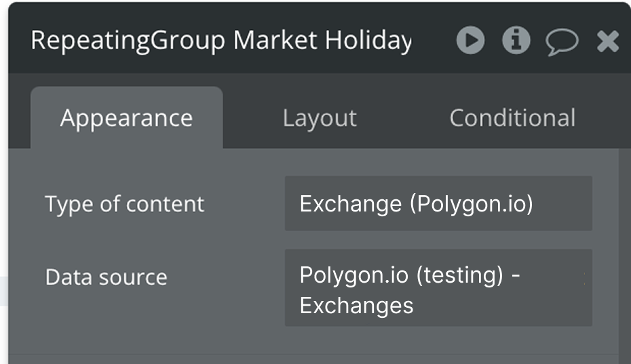The height and width of the screenshot is (364, 631).
Task: Click the blank area left of the Appearance tab
Action: tap(19, 118)
